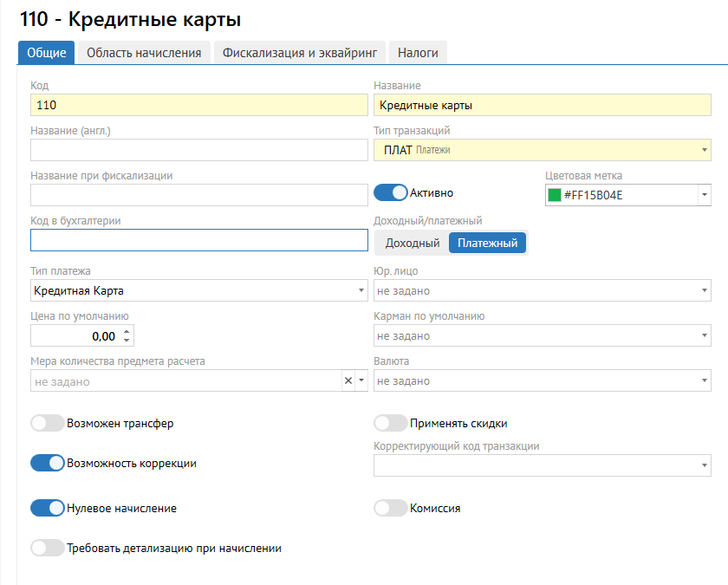728x585 pixels.
Task: Toggle Требовать детализацию при начислении
Action: coord(48,548)
